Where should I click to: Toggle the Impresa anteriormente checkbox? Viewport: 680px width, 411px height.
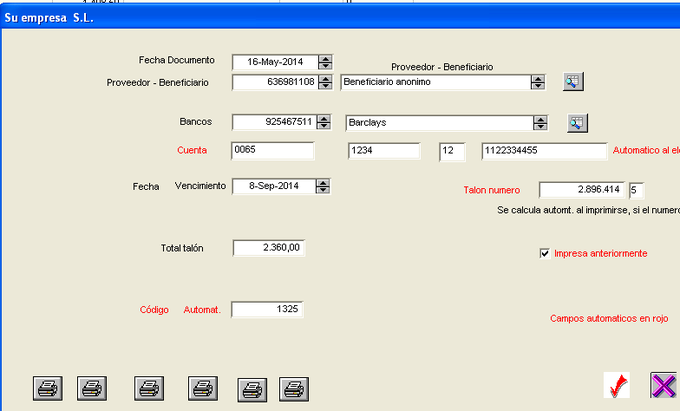(545, 253)
